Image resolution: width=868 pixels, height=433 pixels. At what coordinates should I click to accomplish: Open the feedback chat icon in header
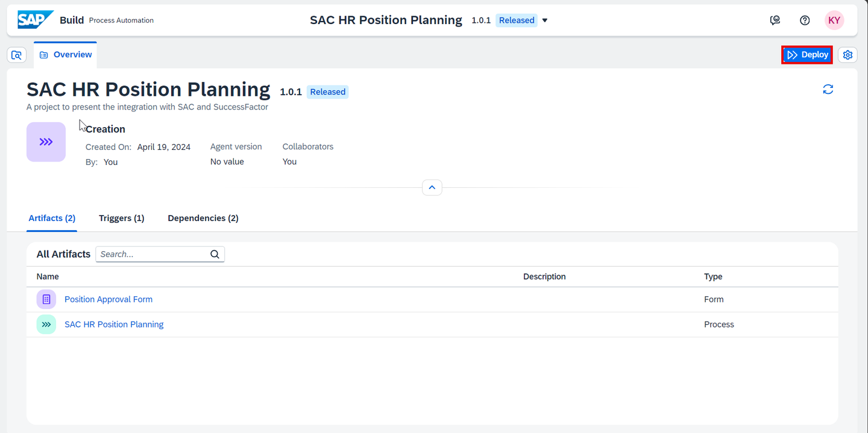pos(775,20)
